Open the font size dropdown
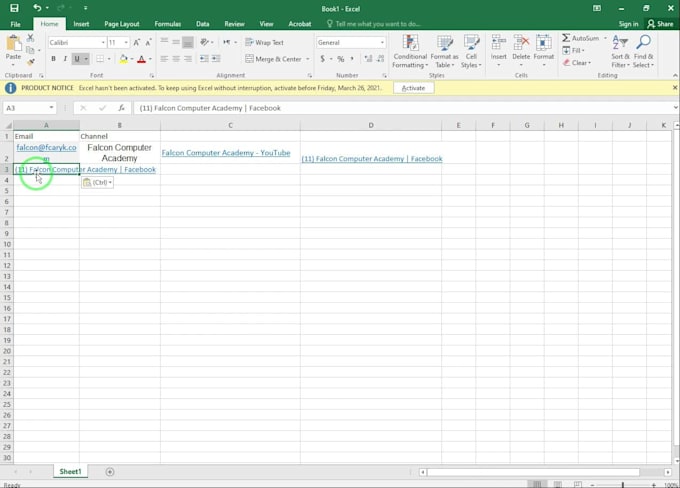Viewport: 680px width, 488px height. tap(126, 43)
